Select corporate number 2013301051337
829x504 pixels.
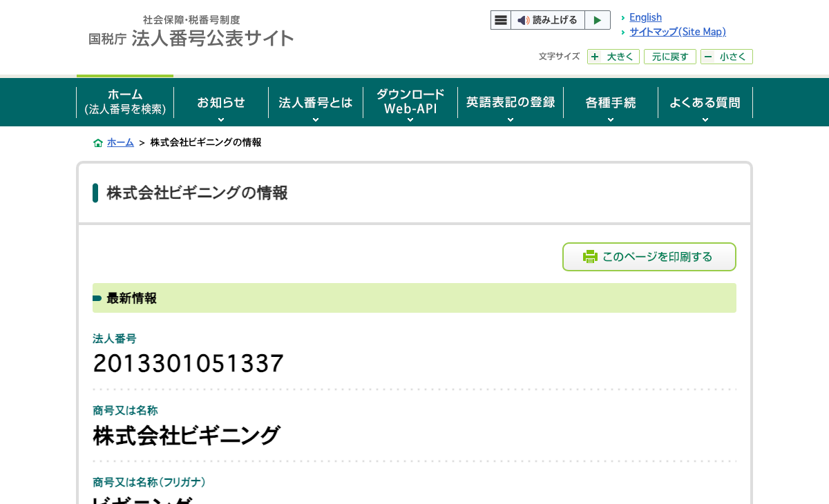pyautogui.click(x=189, y=363)
